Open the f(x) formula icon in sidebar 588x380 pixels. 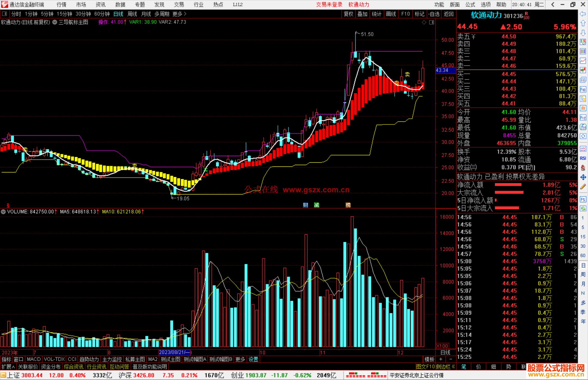point(583,127)
